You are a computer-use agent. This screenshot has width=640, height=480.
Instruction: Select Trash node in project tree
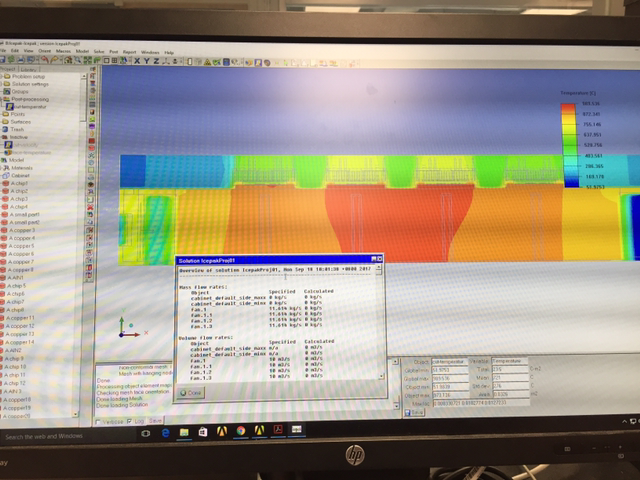[17, 129]
